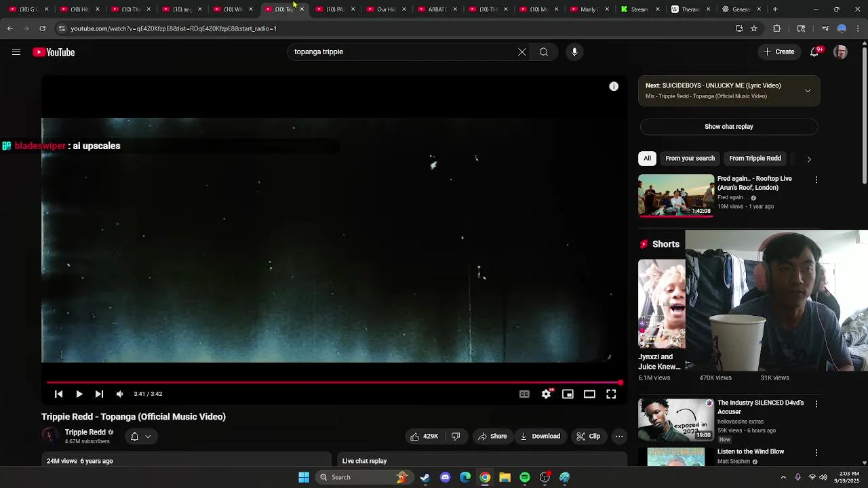
Task: Open the account avatar menu
Action: click(840, 52)
